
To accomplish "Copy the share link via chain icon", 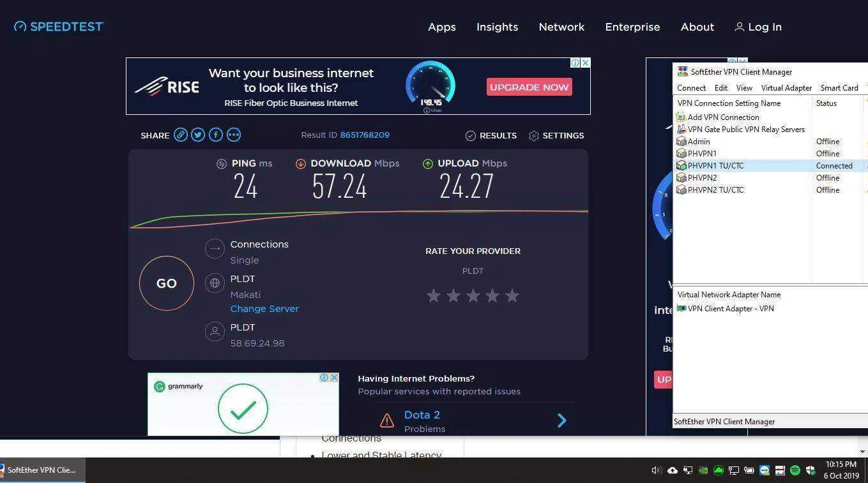I will (x=181, y=135).
